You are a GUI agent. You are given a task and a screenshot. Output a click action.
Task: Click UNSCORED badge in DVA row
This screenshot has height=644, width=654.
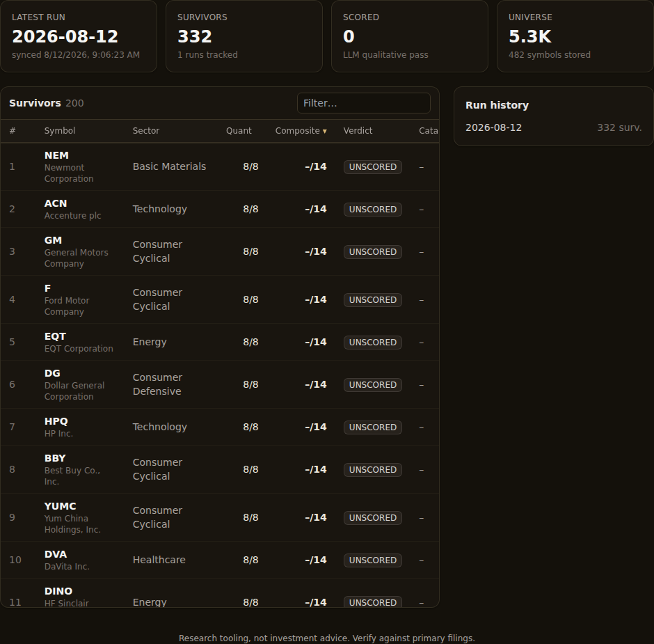(x=372, y=560)
